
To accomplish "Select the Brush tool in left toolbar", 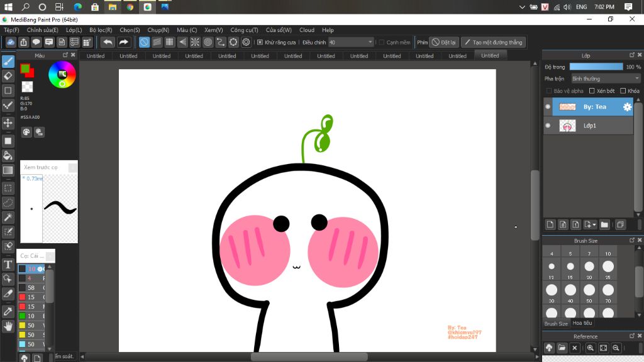I will pos(8,62).
